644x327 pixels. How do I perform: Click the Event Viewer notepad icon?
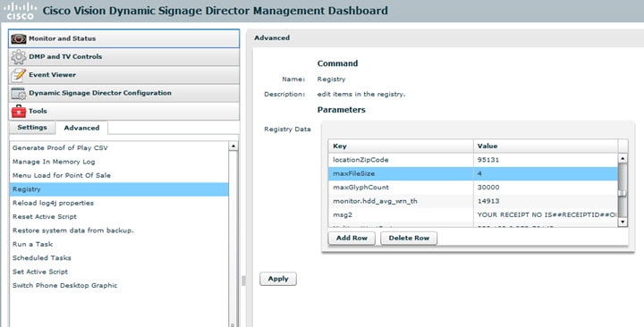coord(19,75)
